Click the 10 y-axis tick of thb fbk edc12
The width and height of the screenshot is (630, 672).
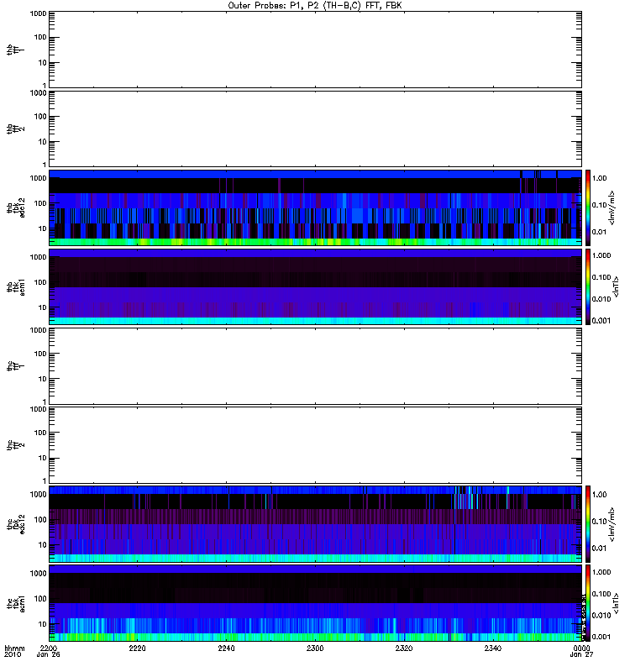coord(43,228)
